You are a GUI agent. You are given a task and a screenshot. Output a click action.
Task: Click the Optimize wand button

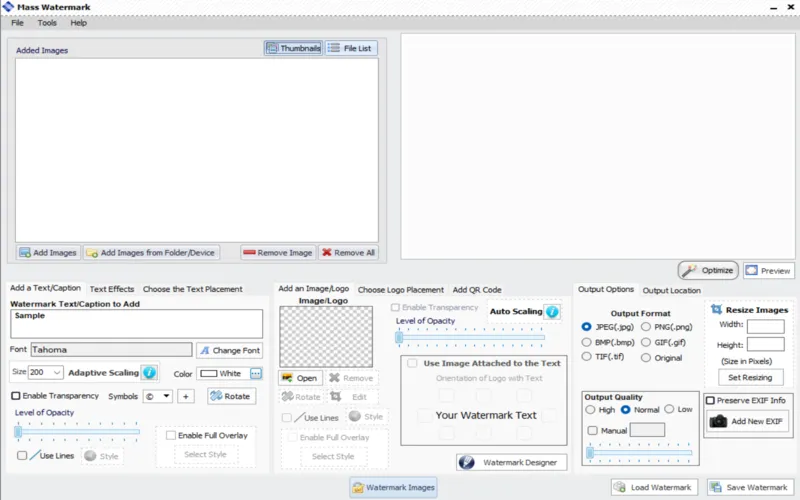click(708, 270)
